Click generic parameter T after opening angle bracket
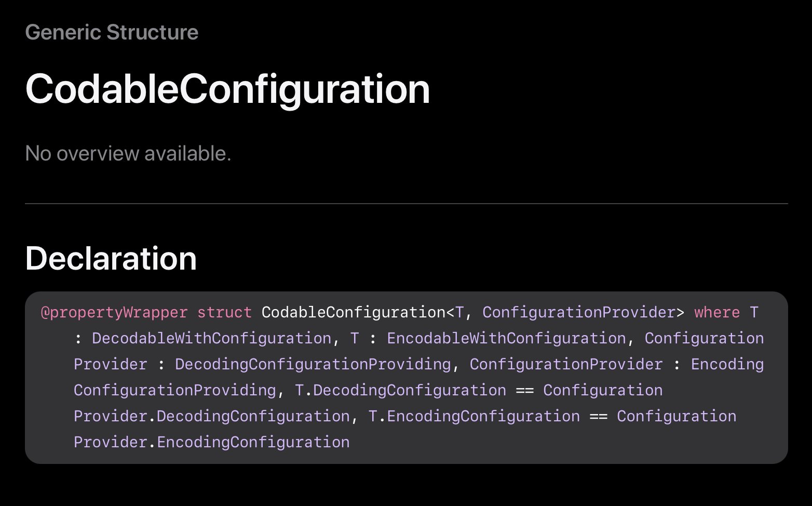The height and width of the screenshot is (506, 812). pos(459,312)
